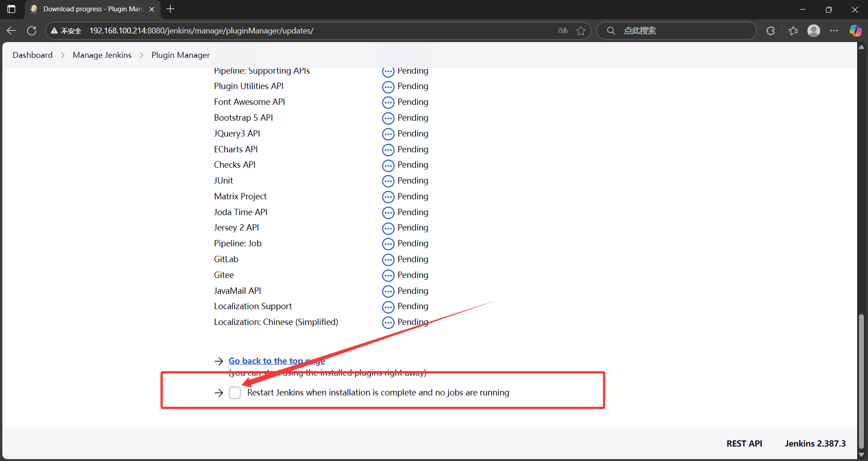The width and height of the screenshot is (868, 461).
Task: Add page to favorites star icon
Action: coord(581,31)
